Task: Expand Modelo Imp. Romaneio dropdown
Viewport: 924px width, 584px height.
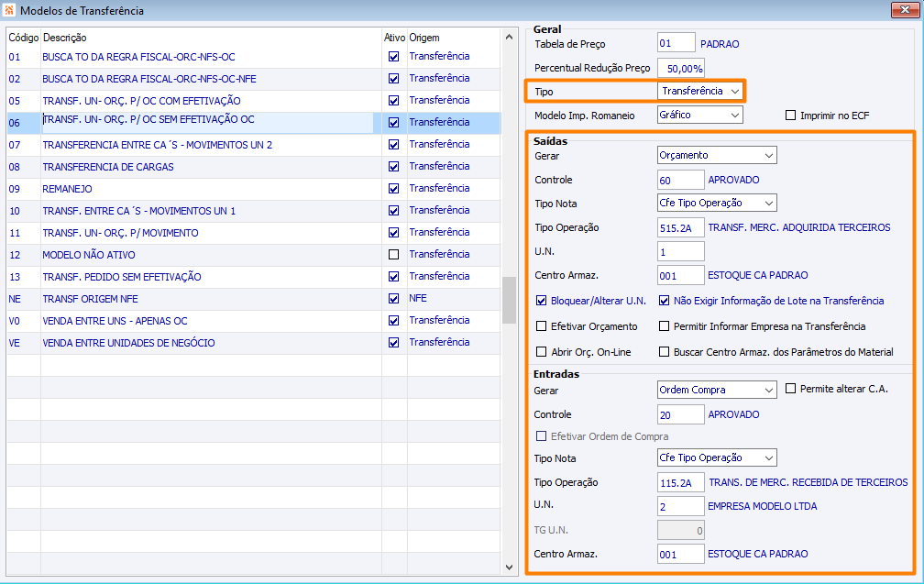Action: click(x=700, y=115)
